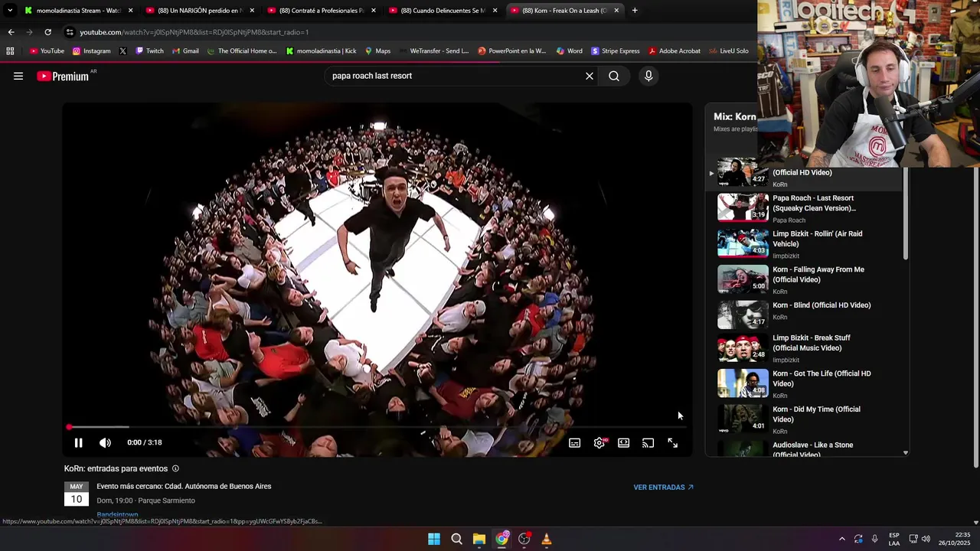Open the YouTube guide hamburger menu
The height and width of the screenshot is (551, 980).
[18, 76]
